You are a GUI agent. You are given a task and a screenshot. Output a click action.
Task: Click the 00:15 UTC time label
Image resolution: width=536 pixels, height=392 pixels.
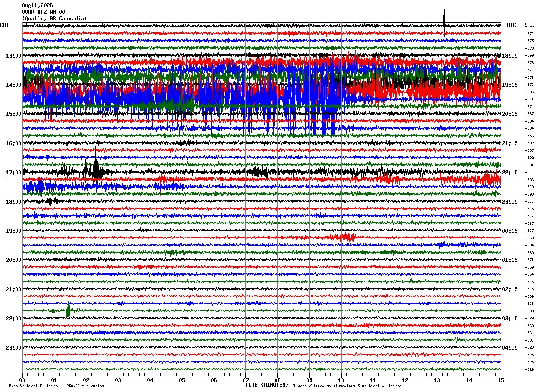click(x=510, y=231)
